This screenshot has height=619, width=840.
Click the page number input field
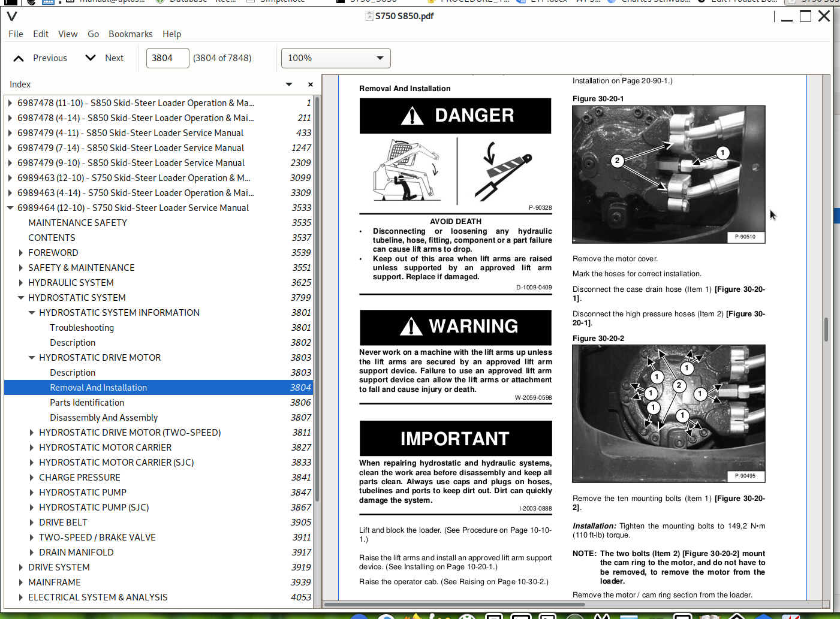coord(167,58)
